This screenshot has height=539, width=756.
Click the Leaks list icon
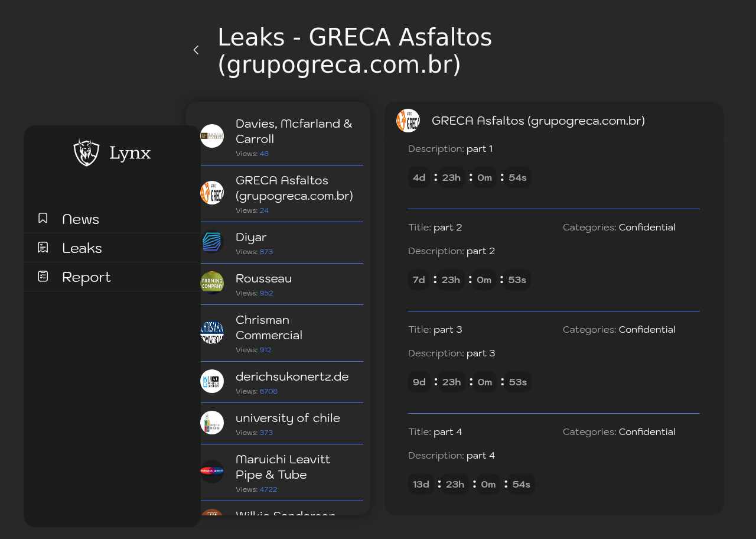click(x=43, y=248)
